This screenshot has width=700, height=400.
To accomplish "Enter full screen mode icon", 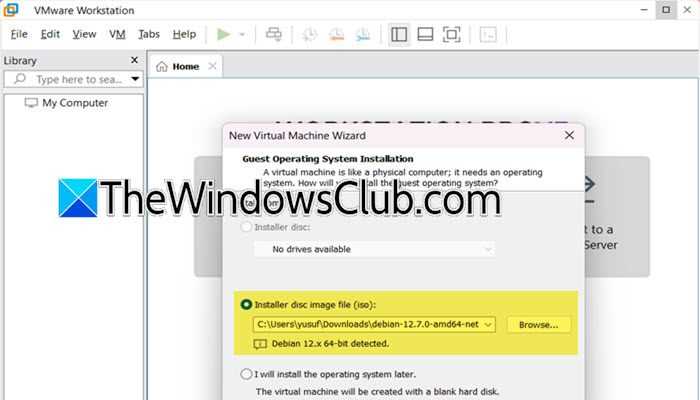I will (451, 34).
